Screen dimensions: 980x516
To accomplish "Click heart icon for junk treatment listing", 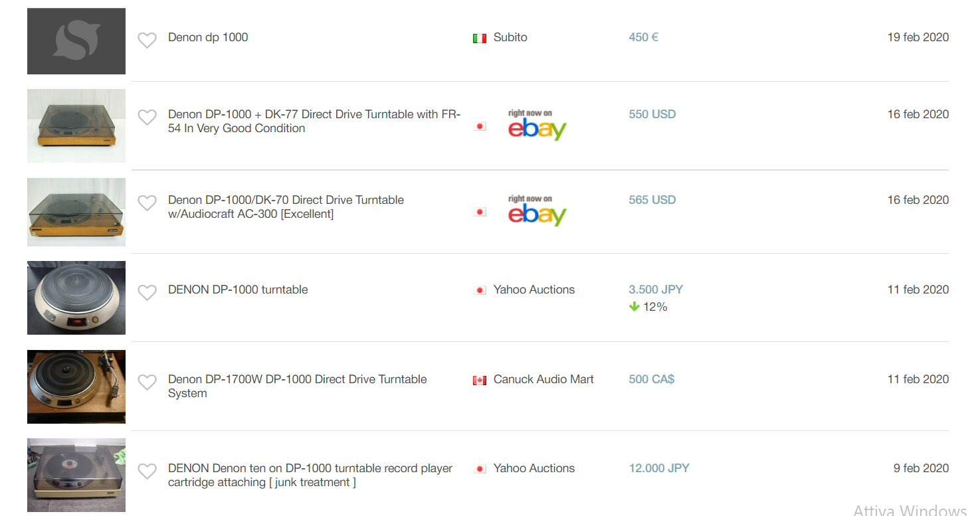I will [147, 472].
